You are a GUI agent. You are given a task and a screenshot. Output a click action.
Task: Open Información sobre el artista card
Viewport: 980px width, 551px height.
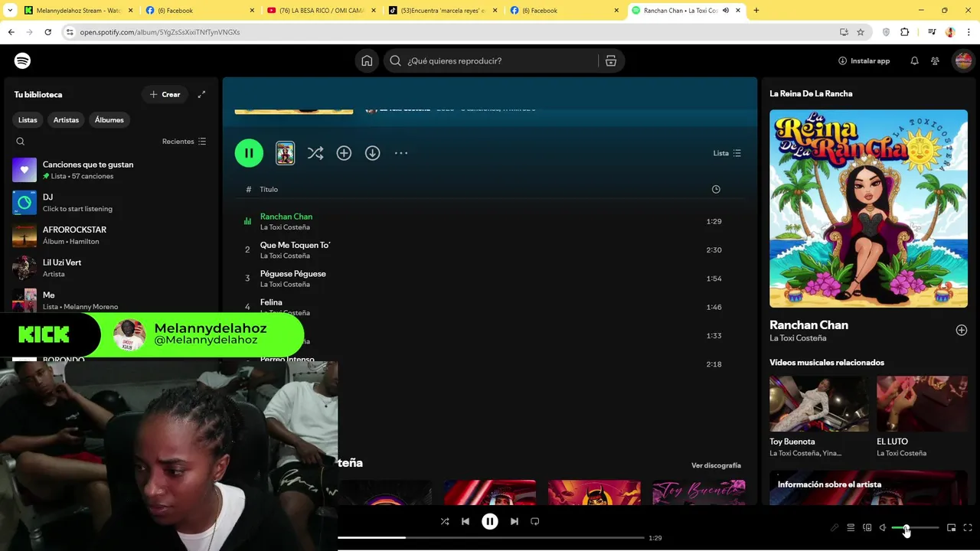tap(868, 487)
